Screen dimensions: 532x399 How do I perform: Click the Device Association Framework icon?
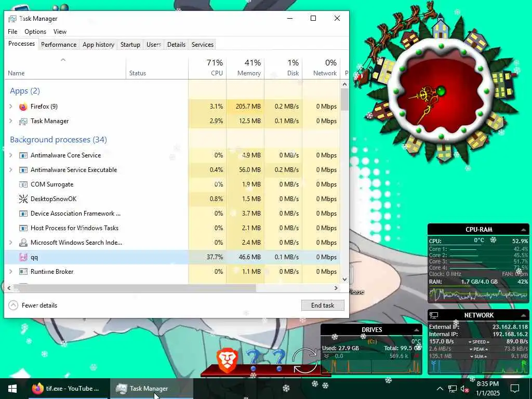[x=23, y=214]
